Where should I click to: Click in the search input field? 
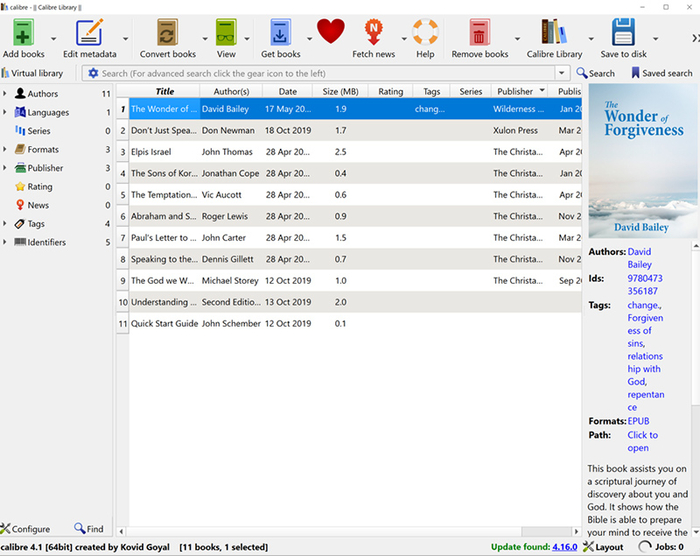tap(326, 73)
